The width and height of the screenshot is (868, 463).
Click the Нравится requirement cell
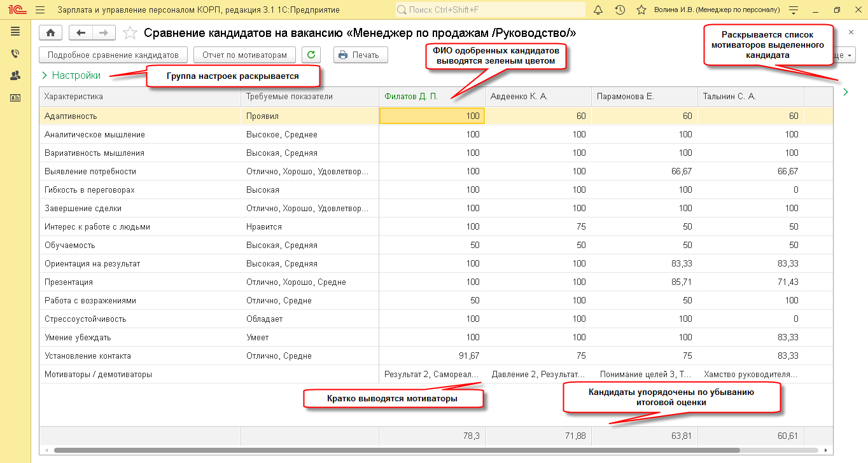tap(310, 227)
